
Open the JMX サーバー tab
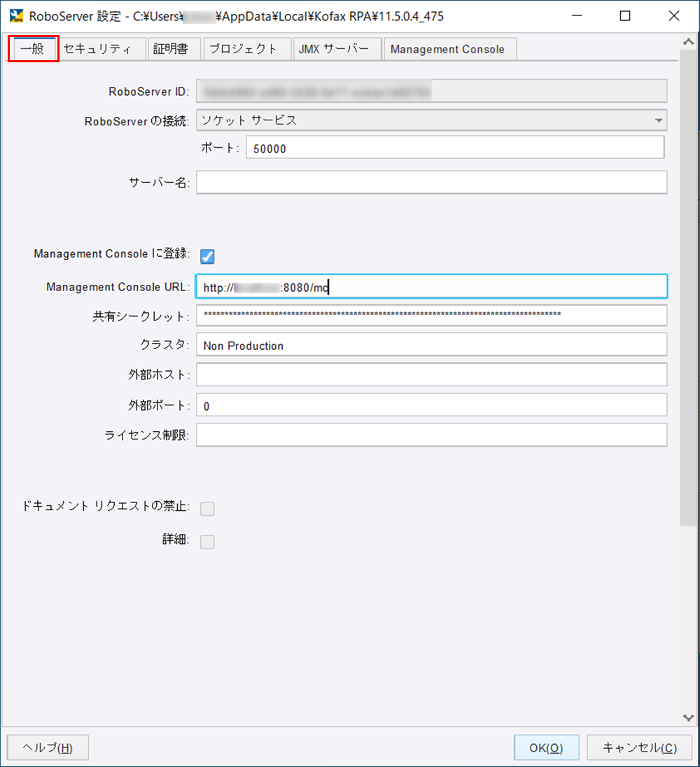point(337,49)
